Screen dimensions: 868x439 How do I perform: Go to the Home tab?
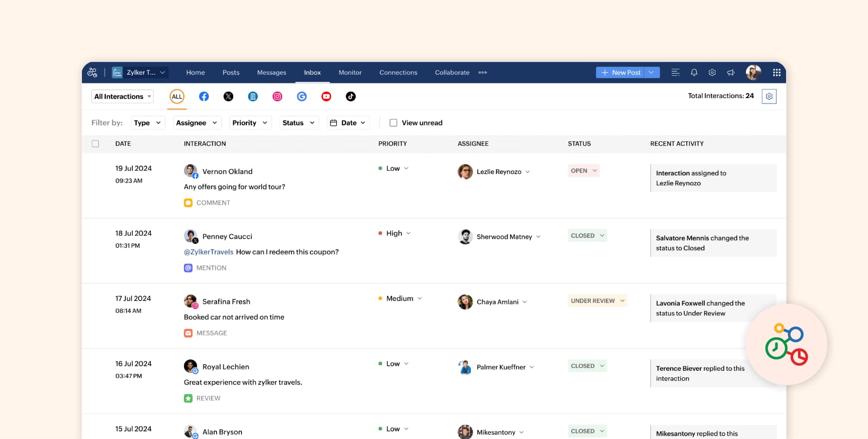click(195, 72)
